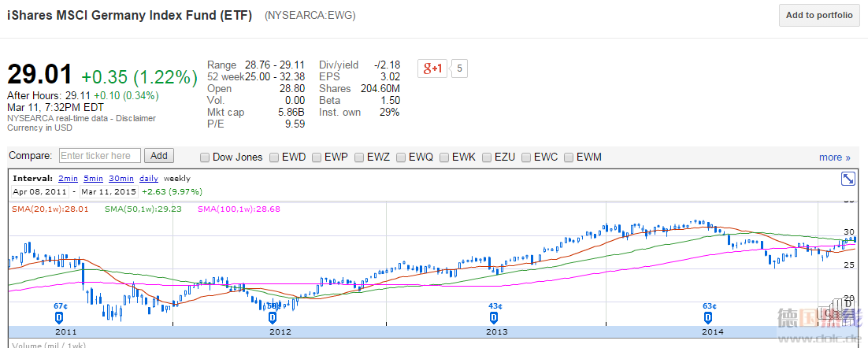Switch chart interval to 2min
868x348 pixels.
coord(68,178)
